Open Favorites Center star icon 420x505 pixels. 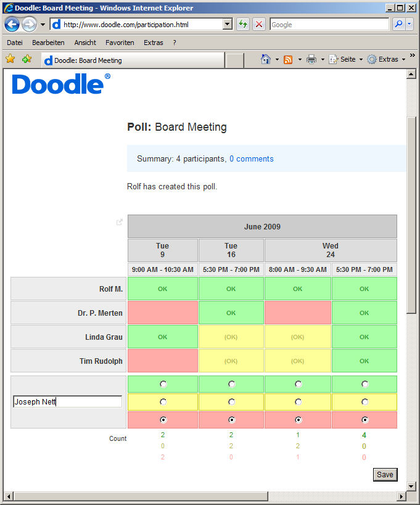(x=10, y=59)
